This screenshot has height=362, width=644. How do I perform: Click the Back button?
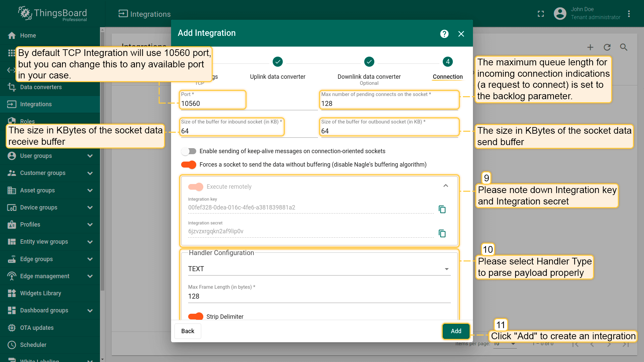188,331
